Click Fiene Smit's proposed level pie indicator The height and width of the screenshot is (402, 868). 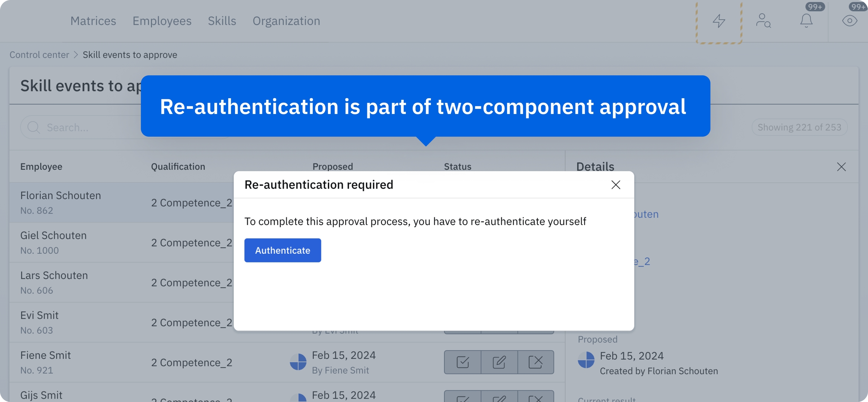(x=298, y=362)
